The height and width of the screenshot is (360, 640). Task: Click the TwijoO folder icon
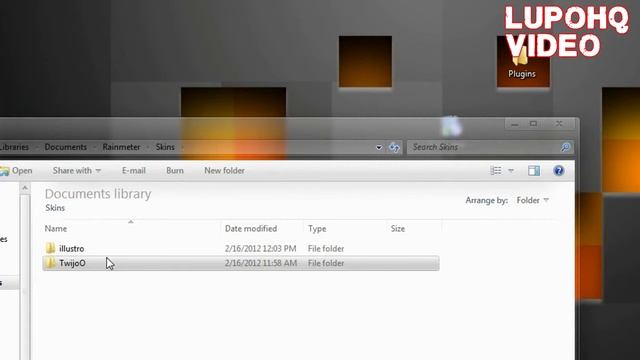click(x=50, y=263)
